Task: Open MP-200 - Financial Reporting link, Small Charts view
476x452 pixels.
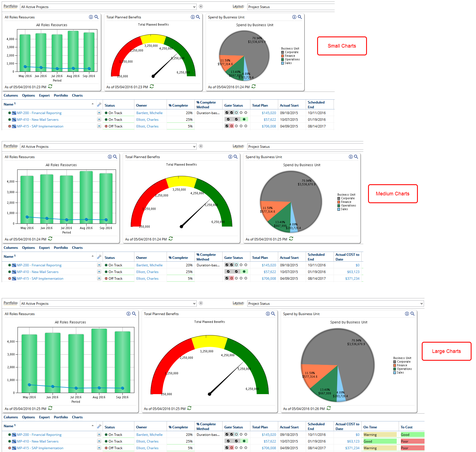Action: 39,113
